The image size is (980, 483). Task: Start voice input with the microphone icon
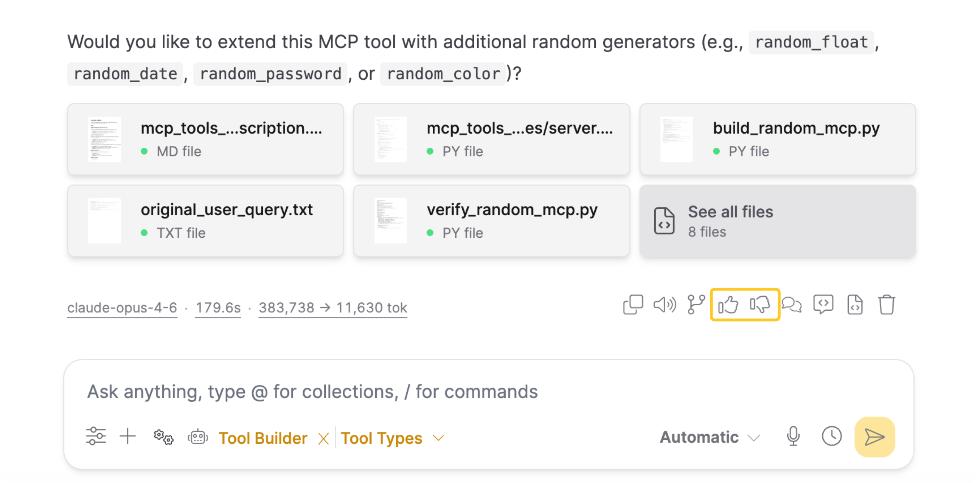tap(793, 436)
